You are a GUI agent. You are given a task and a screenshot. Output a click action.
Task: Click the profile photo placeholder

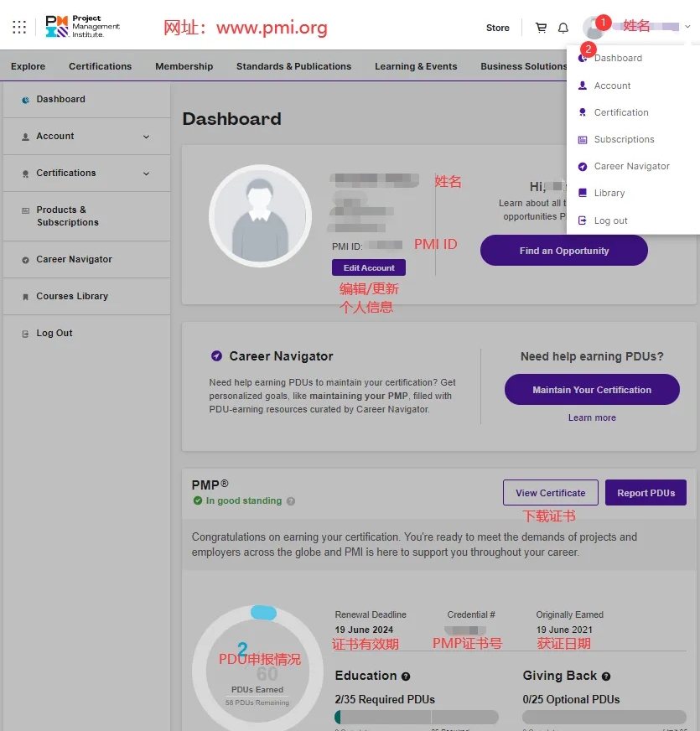[260, 215]
